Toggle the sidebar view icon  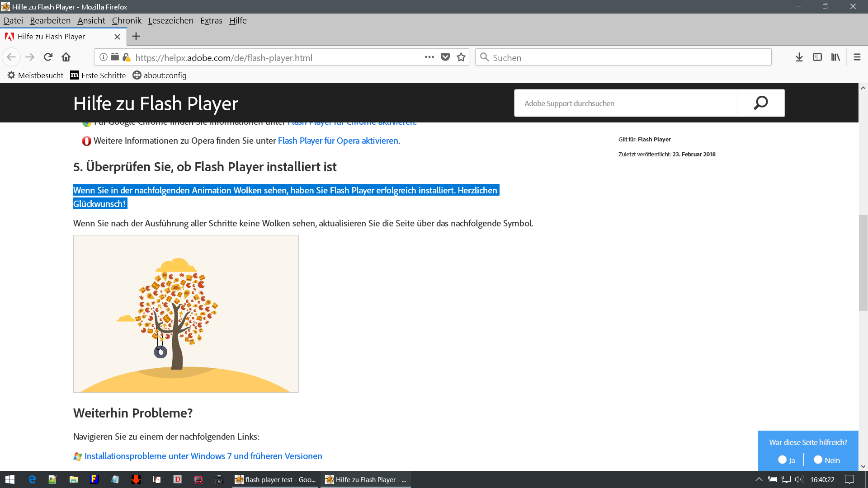click(817, 57)
